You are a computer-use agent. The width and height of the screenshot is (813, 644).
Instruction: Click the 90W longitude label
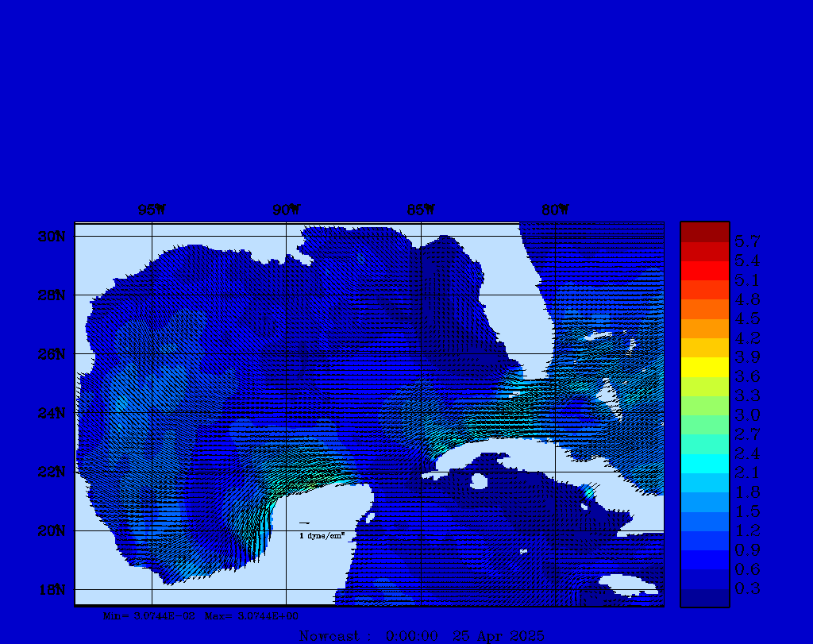[x=286, y=210]
